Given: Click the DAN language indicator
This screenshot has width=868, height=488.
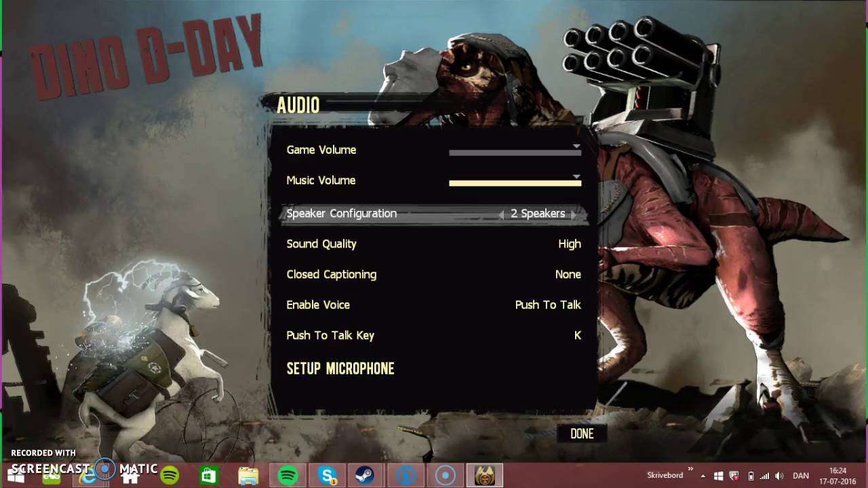Looking at the screenshot, I should 800,476.
